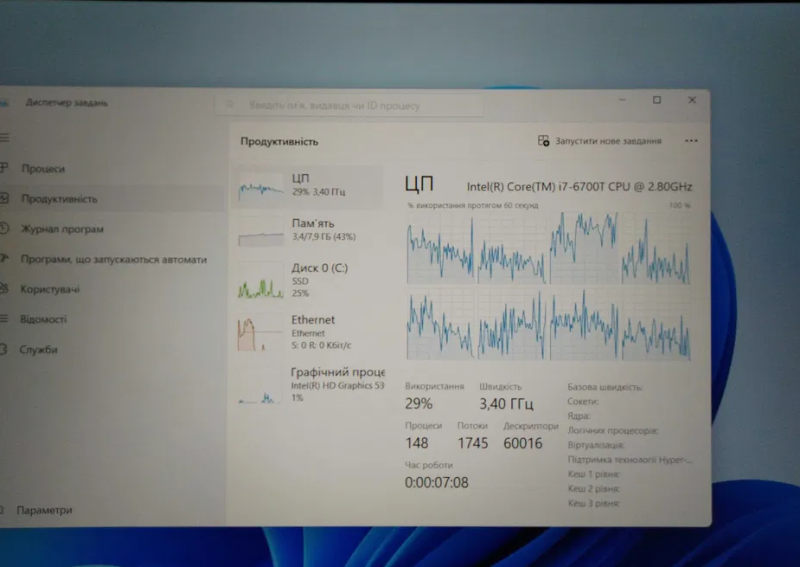Click the startup apps sidebar icon
The image size is (800, 567).
pyautogui.click(x=5, y=259)
